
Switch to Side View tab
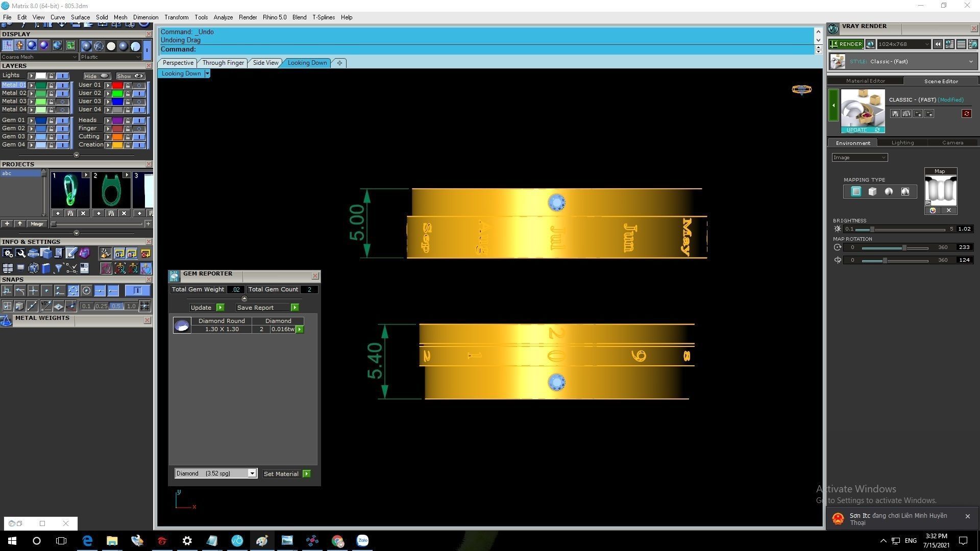point(265,63)
